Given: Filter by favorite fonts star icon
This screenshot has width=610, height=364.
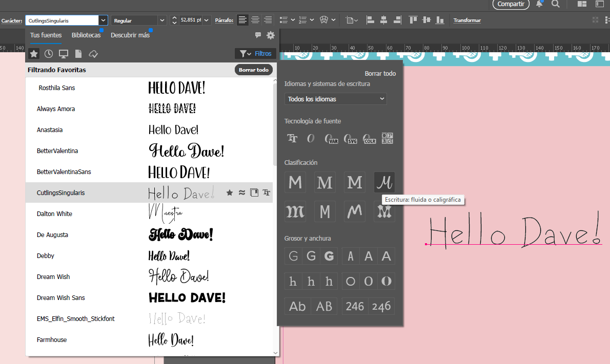Looking at the screenshot, I should [34, 54].
